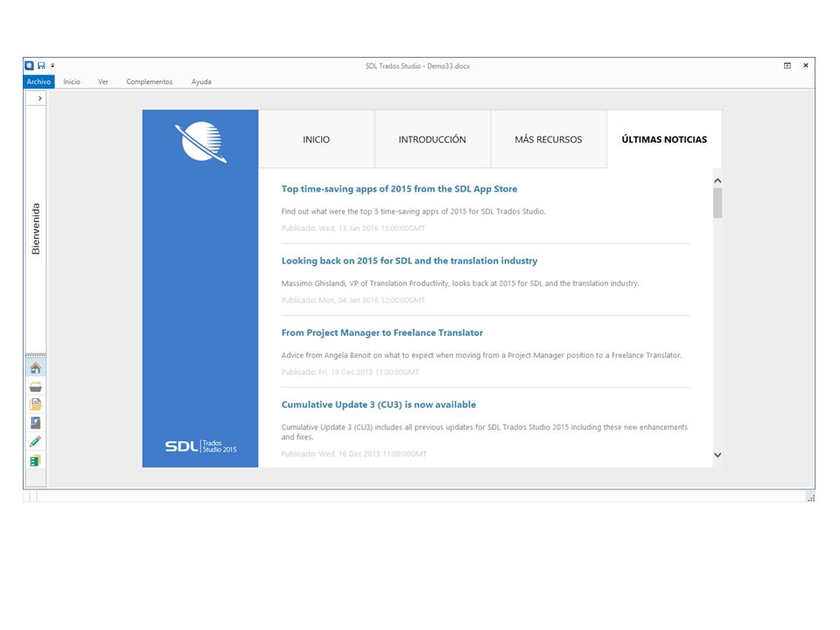Click the news scrollbar down arrow
The image size is (840, 630).
(x=717, y=455)
